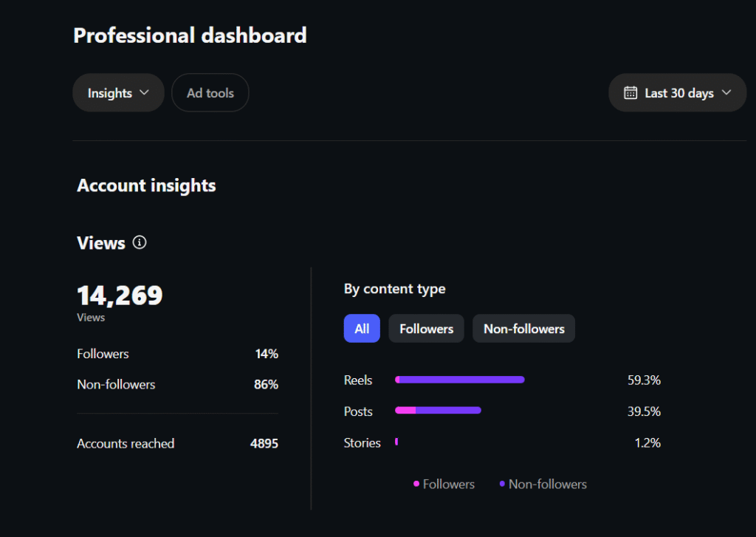756x537 pixels.
Task: Open the Ad tools tab
Action: click(x=210, y=93)
